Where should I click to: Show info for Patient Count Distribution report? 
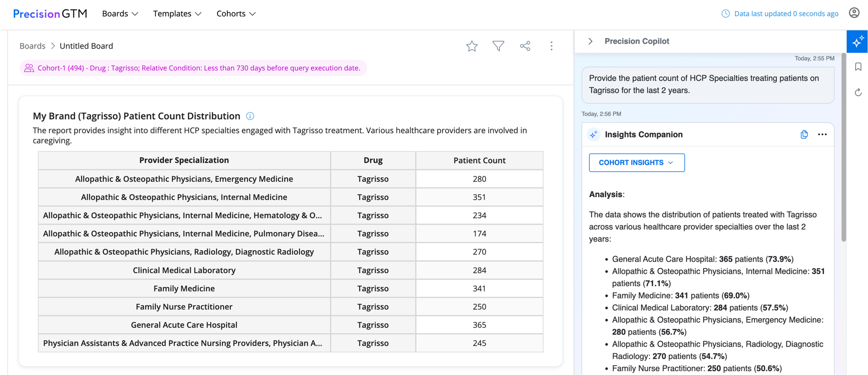tap(250, 116)
